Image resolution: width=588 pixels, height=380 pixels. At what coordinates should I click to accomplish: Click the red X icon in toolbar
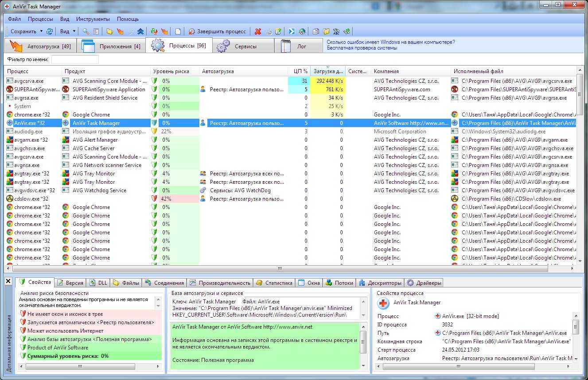(258, 31)
